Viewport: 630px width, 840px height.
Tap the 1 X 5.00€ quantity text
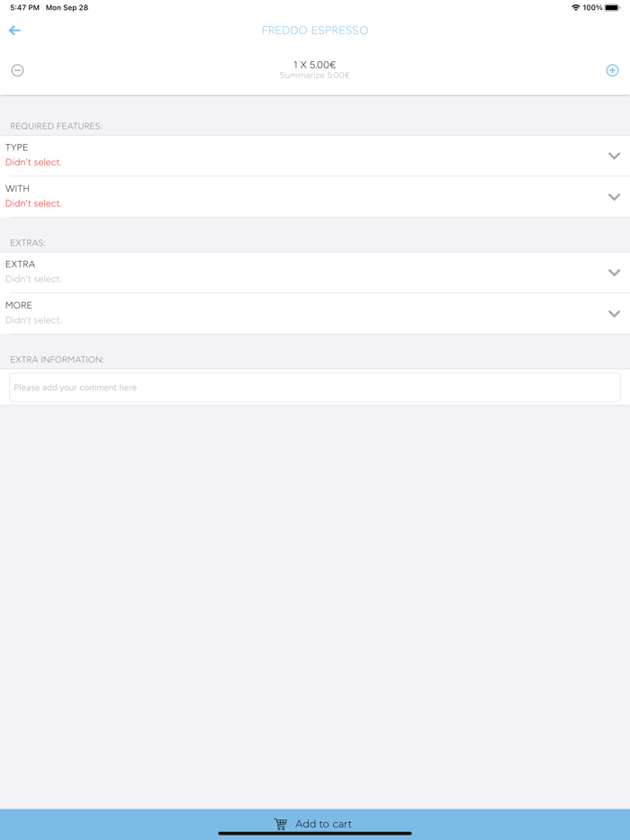314,65
